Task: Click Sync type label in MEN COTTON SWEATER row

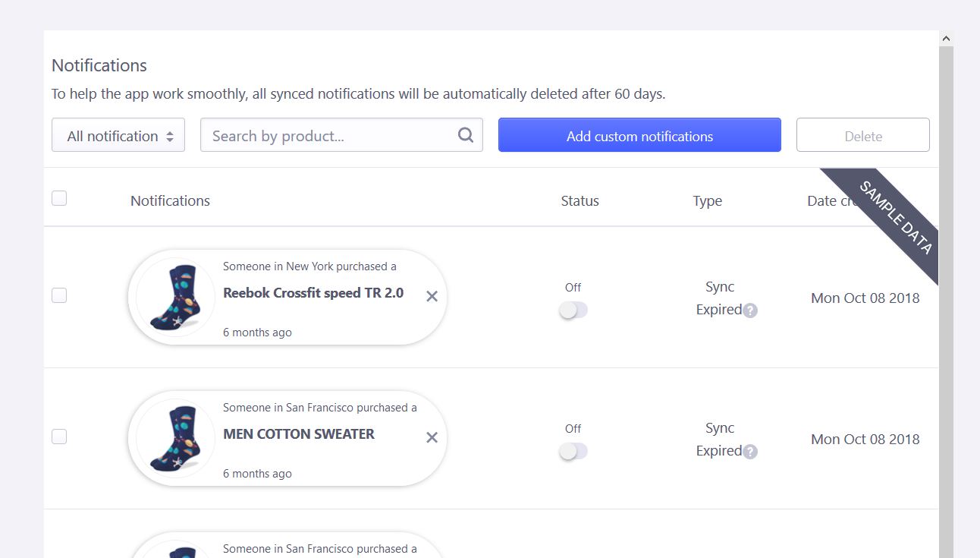Action: coord(720,428)
